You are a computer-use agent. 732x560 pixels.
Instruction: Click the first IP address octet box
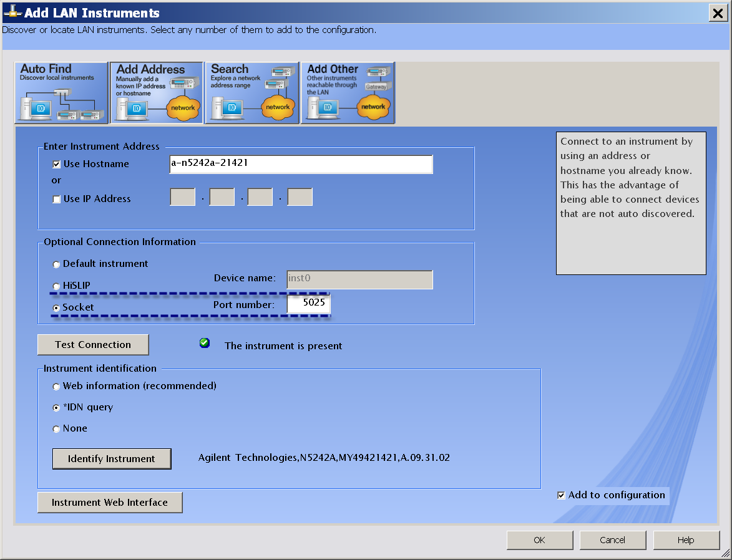(183, 198)
